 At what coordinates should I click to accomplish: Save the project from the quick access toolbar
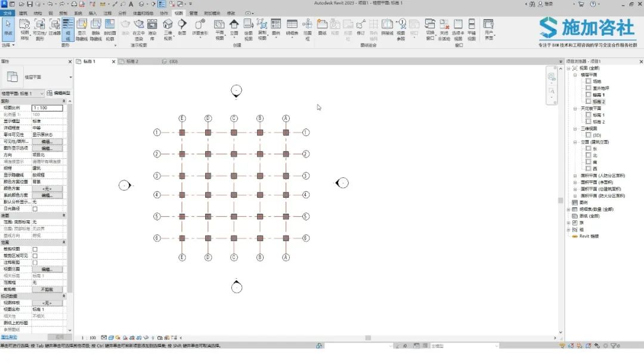point(30,4)
